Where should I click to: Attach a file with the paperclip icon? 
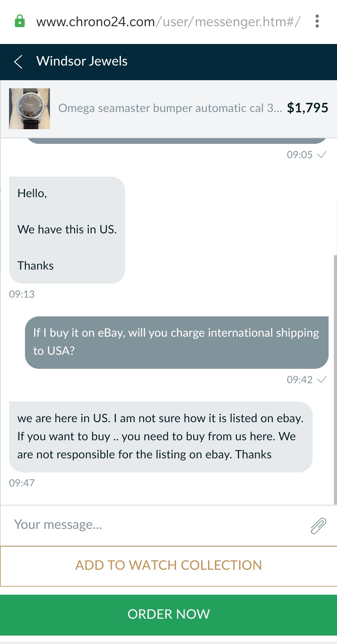click(x=318, y=526)
